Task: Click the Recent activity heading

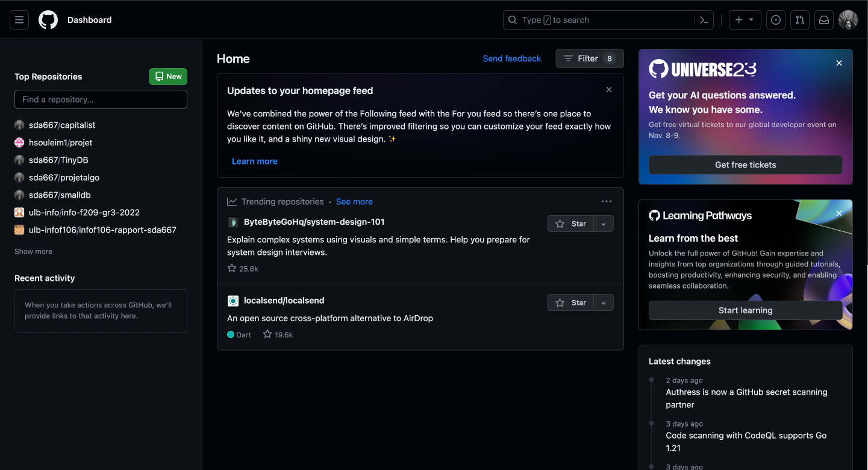Action: tap(45, 278)
